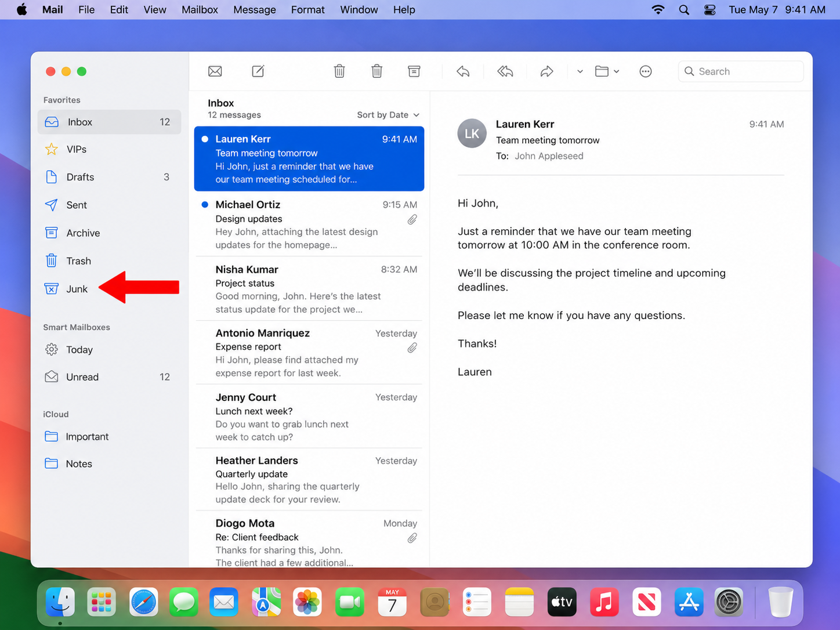Open the Archive mailbox in sidebar
840x630 pixels.
[109, 233]
